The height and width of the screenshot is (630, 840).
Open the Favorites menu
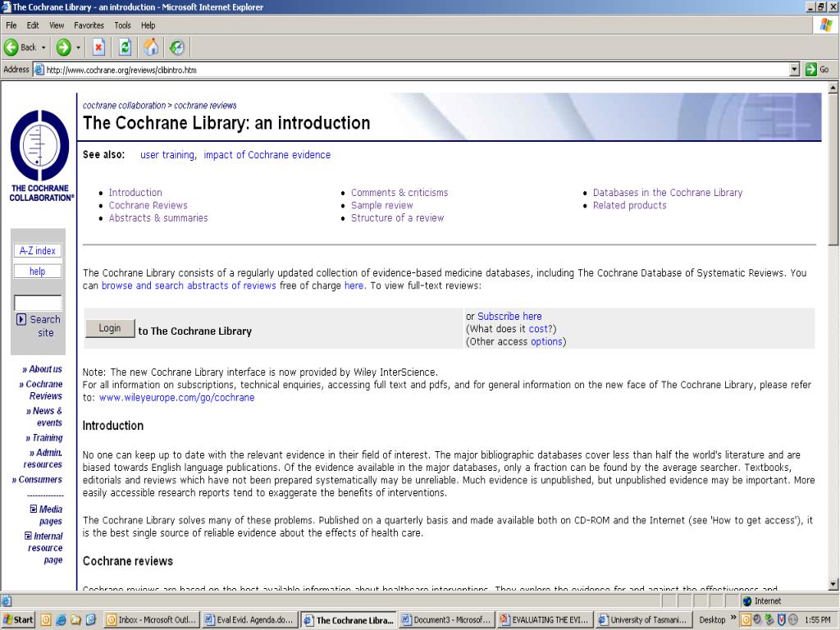[89, 25]
